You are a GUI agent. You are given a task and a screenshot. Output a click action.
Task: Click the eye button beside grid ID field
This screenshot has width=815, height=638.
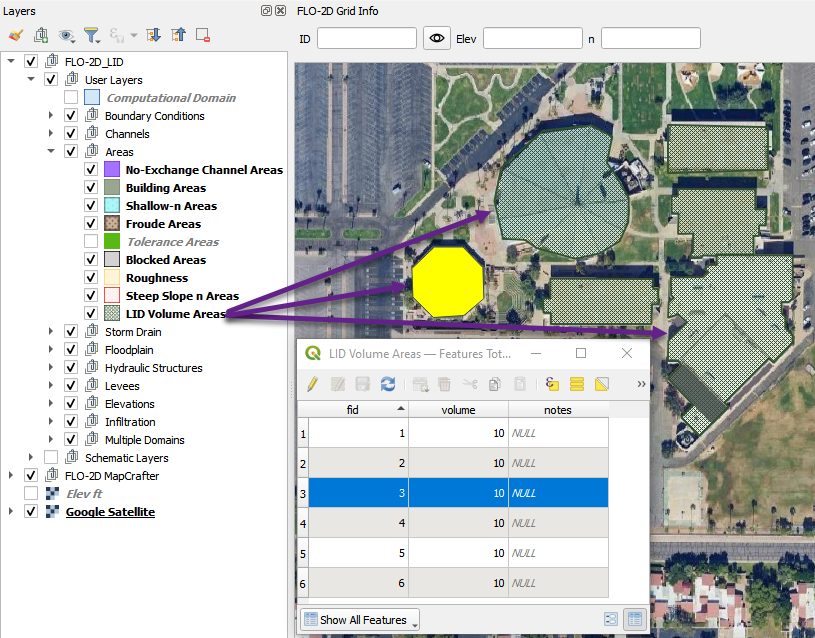pos(436,38)
